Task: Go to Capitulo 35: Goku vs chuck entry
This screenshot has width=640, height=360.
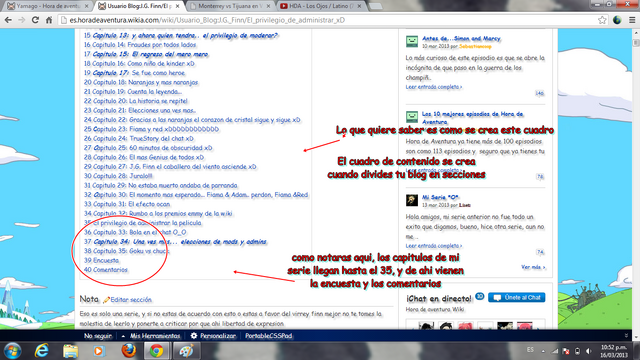Action: coord(127,251)
